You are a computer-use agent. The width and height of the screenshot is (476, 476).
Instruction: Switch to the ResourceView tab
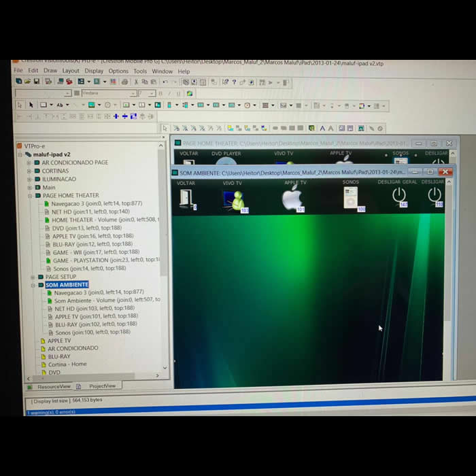(53, 386)
